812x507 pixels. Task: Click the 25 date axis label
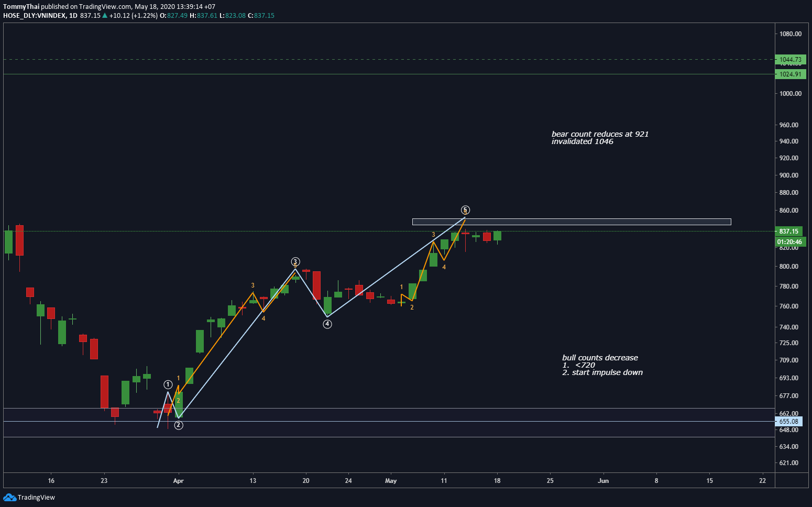[x=550, y=480]
